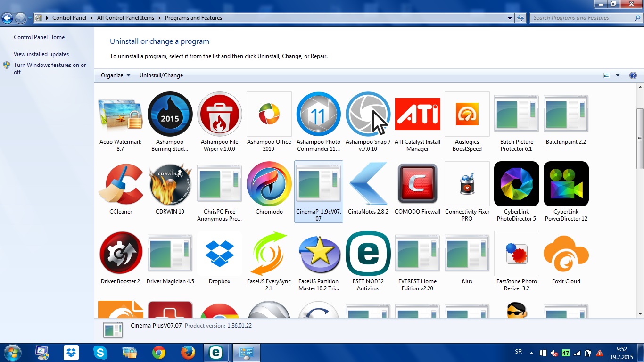Select the Dropbox program in the list
The width and height of the screenshot is (644, 362).
220,259
